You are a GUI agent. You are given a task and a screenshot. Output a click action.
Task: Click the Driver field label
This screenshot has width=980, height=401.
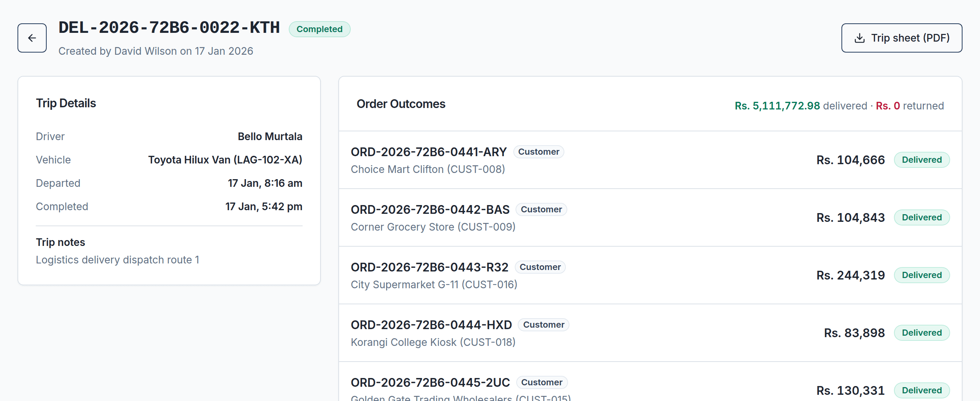50,136
